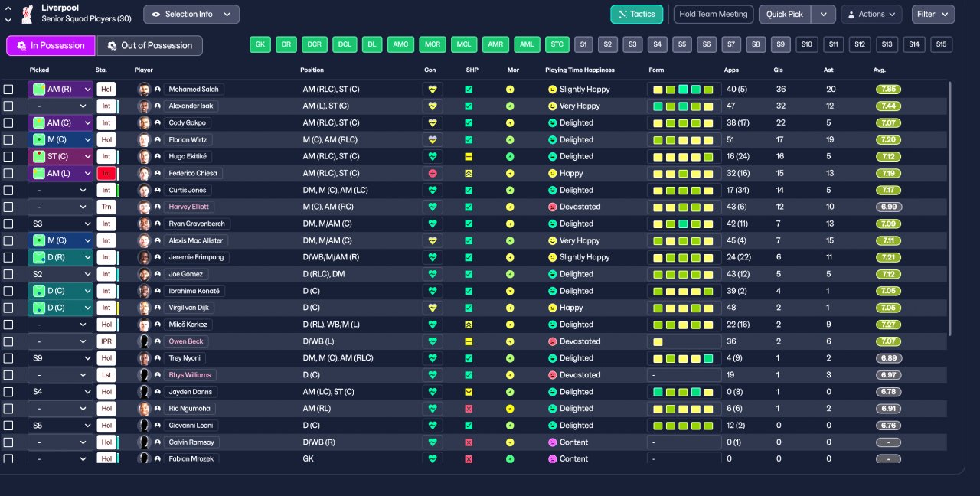Check the box for Ryan Gravenberch
This screenshot has width=980, height=496.
tap(8, 224)
